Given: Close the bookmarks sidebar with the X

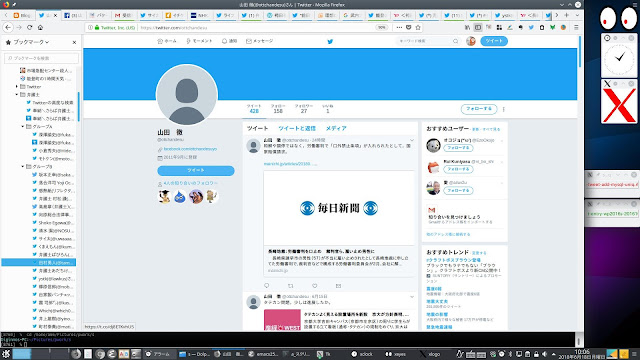Looking at the screenshot, I should (74, 42).
